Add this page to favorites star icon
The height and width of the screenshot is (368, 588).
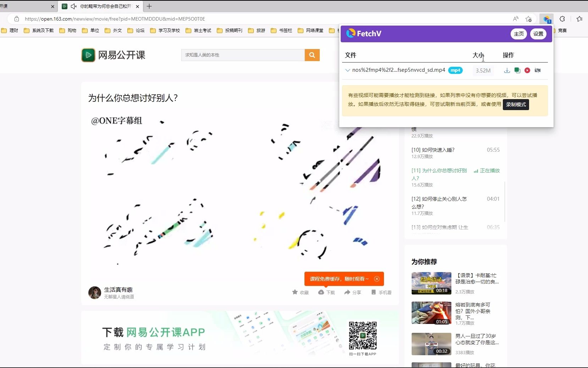[x=528, y=19]
